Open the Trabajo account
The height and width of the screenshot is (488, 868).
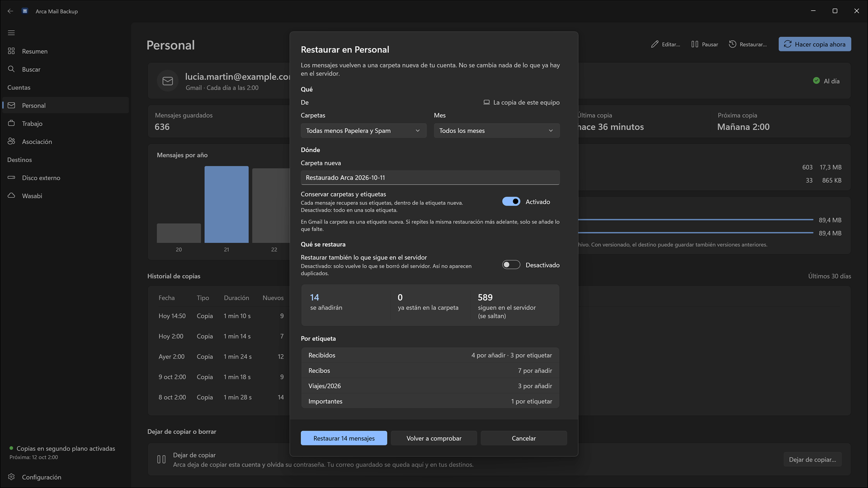[66, 123]
